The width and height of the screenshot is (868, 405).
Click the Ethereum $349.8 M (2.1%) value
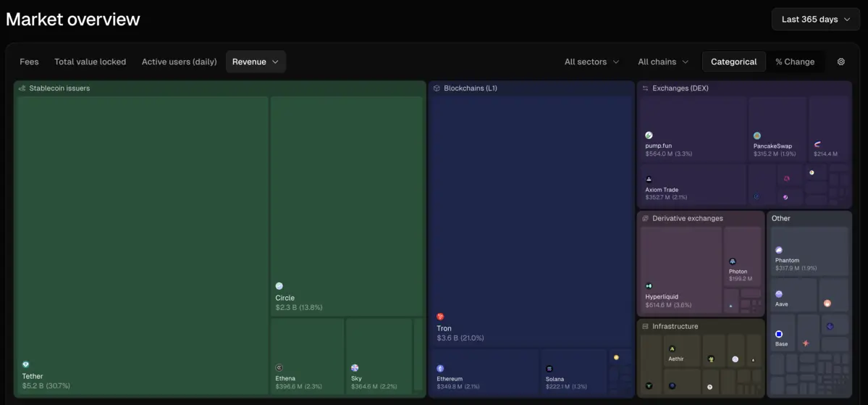pyautogui.click(x=458, y=387)
